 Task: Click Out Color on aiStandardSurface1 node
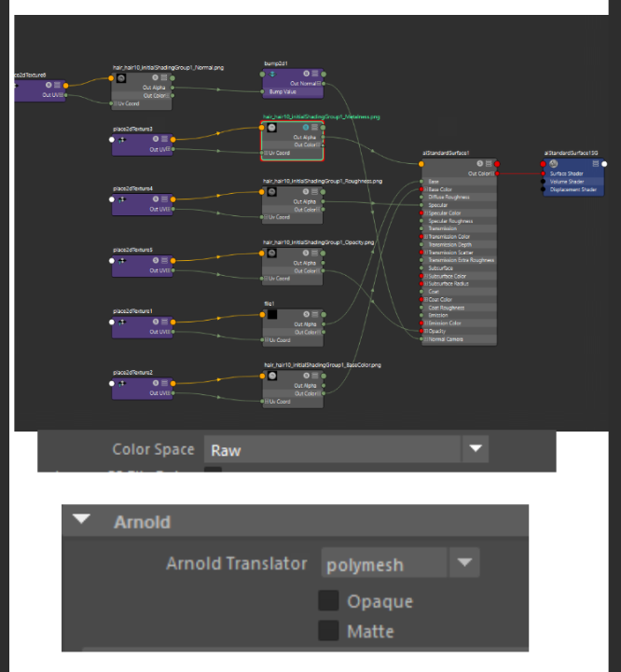click(x=479, y=173)
